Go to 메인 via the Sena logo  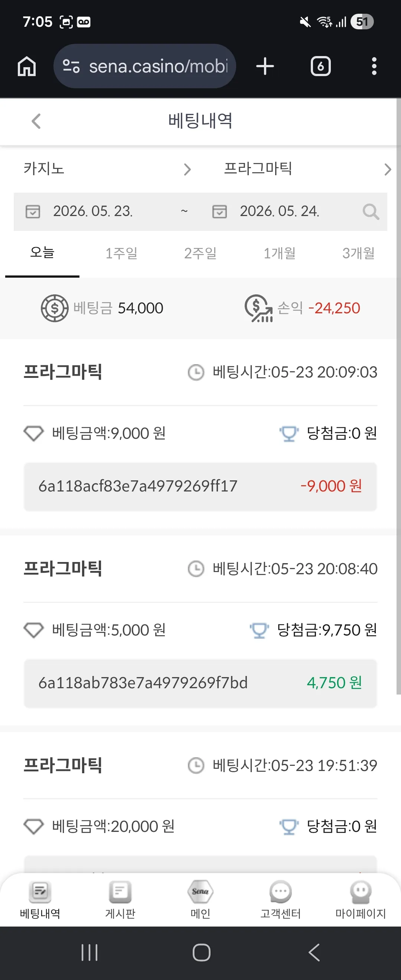pos(200,899)
